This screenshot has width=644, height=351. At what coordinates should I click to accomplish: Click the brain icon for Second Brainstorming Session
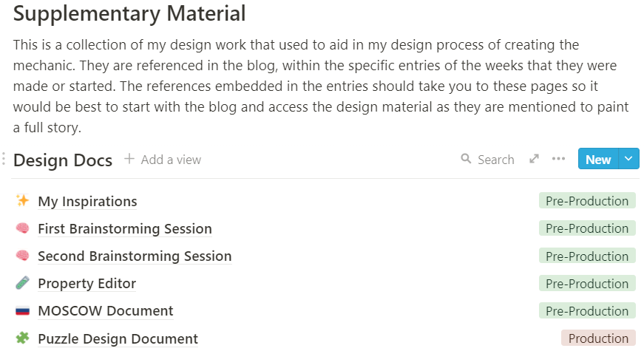23,256
